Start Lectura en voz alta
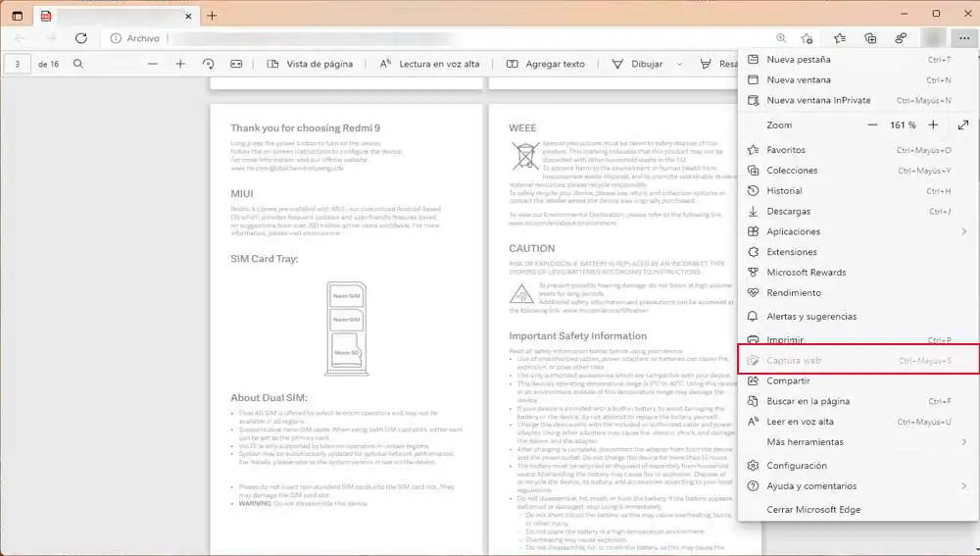The height and width of the screenshot is (556, 980). tap(430, 64)
